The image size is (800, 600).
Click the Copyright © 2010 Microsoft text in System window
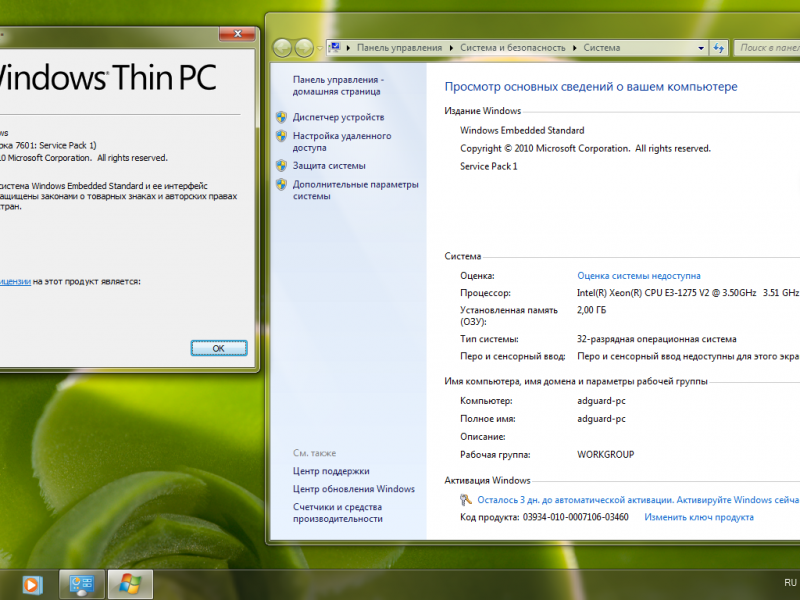pos(585,148)
